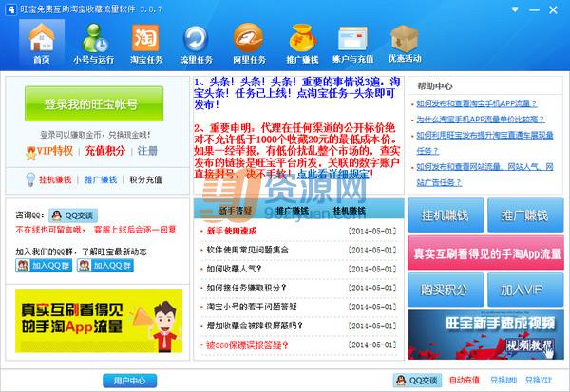Image resolution: width=570 pixels, height=392 pixels.
Task: Click 登录我的旺宝帐号 green button
Action: coord(94,103)
